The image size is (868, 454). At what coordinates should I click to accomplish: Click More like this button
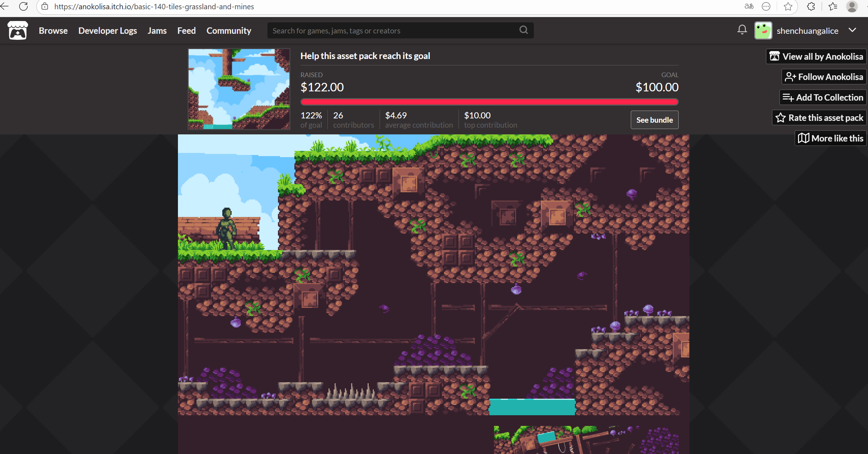(831, 138)
